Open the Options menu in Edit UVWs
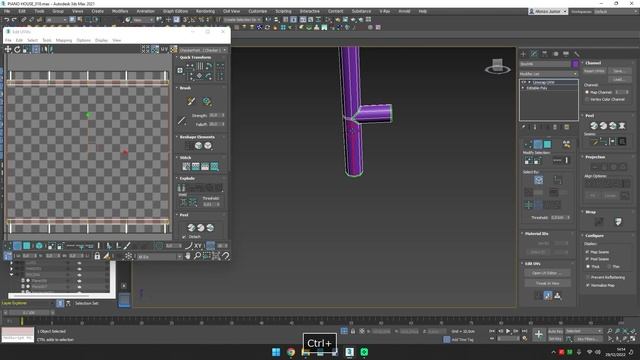Screen dimensions: 640x360 point(83,40)
